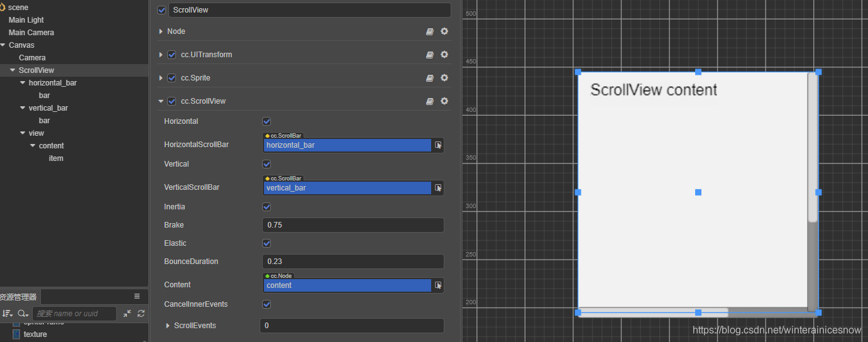Open settings gear for cc.ScrollView component
This screenshot has height=342, width=868.
click(444, 101)
